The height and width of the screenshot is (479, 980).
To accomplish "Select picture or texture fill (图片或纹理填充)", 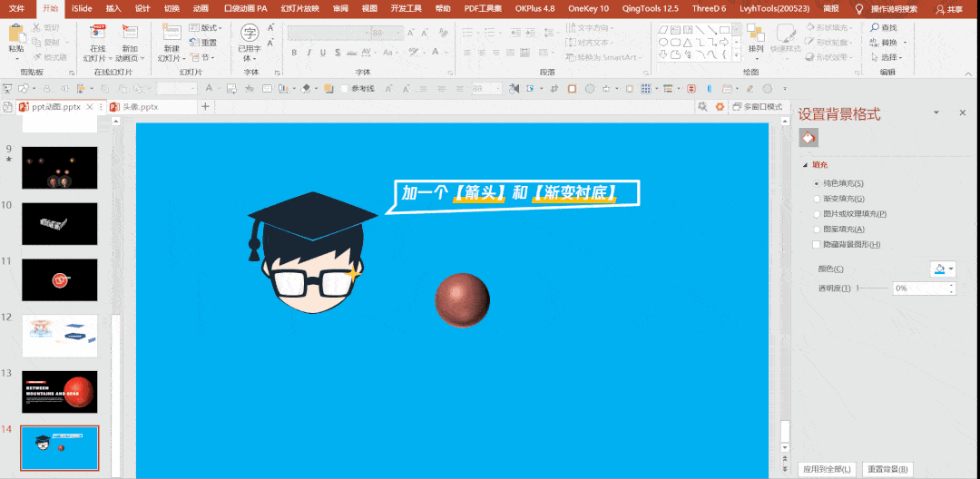I will coord(817,214).
